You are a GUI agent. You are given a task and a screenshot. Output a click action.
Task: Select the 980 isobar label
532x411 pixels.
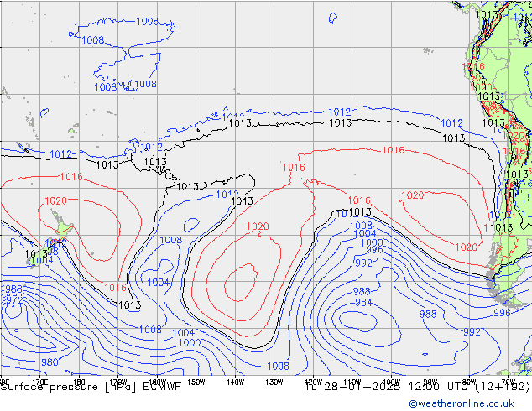tap(50, 362)
